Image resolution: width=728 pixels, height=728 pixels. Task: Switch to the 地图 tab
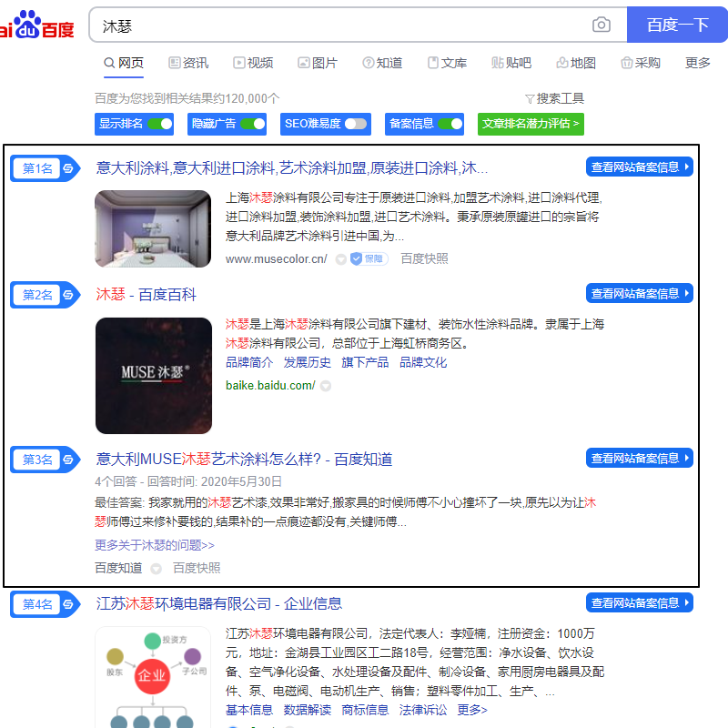coord(576,63)
